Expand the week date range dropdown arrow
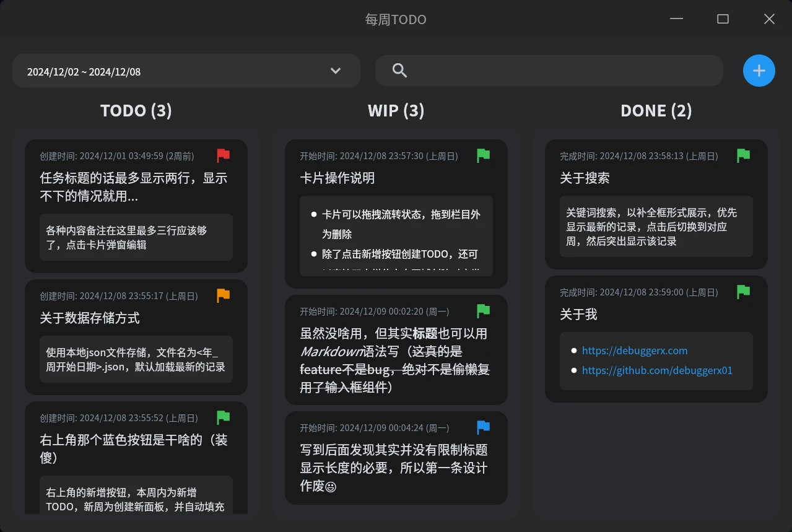792x532 pixels. tap(336, 71)
